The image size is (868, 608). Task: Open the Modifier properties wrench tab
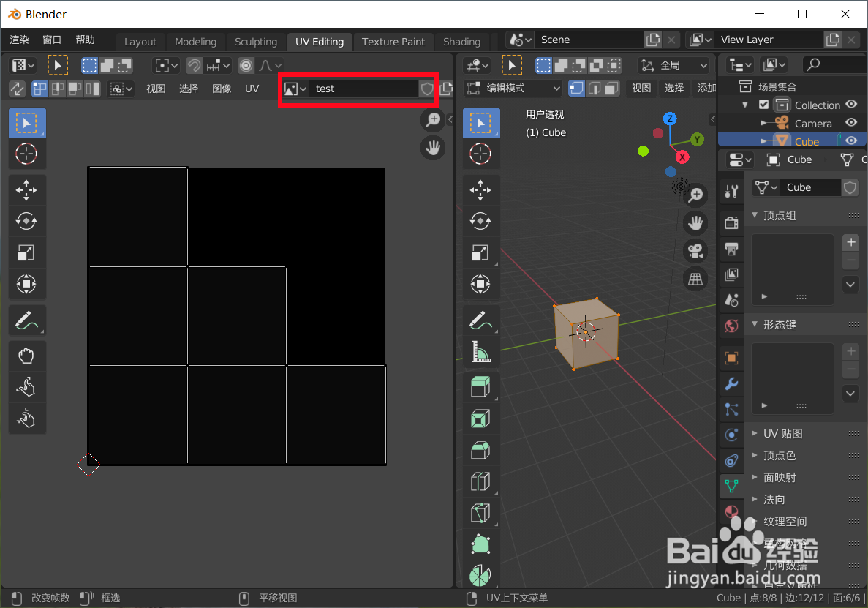coord(731,383)
